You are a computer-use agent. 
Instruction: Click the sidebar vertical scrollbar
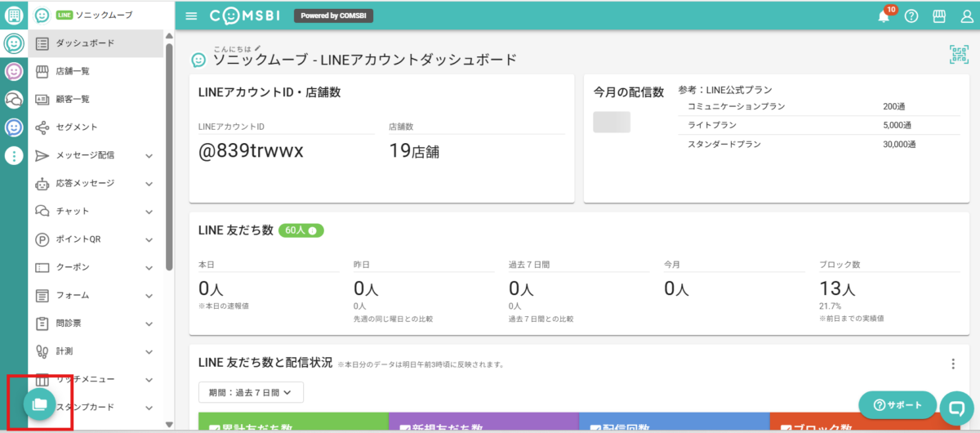[169, 155]
